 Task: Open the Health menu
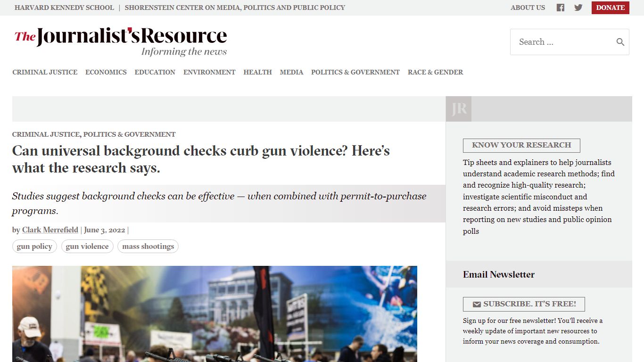point(257,72)
